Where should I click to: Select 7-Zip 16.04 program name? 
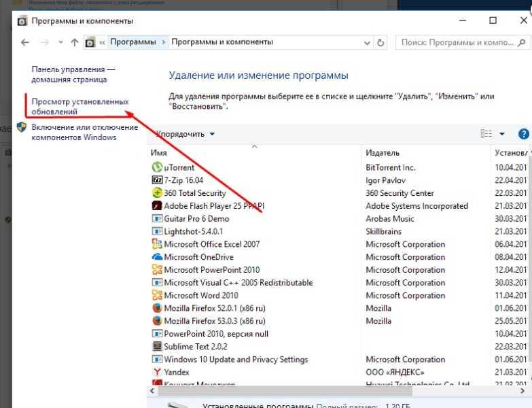183,180
